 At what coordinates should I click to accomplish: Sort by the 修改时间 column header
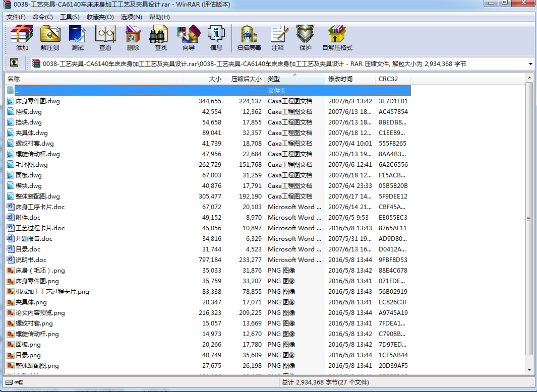350,79
